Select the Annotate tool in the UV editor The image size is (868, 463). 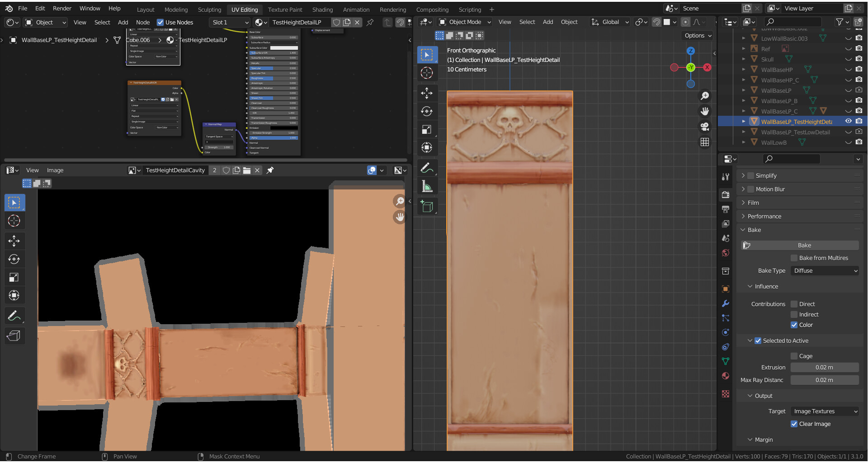pyautogui.click(x=14, y=315)
